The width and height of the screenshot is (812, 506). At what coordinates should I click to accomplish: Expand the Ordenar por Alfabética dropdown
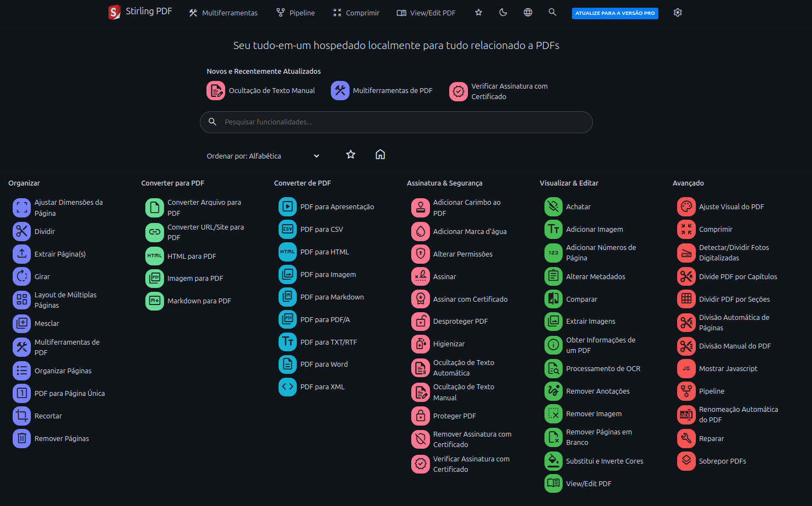263,156
